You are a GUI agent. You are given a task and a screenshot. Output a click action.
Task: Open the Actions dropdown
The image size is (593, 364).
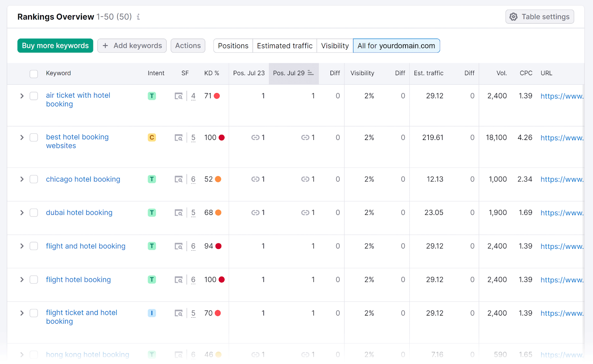click(188, 46)
